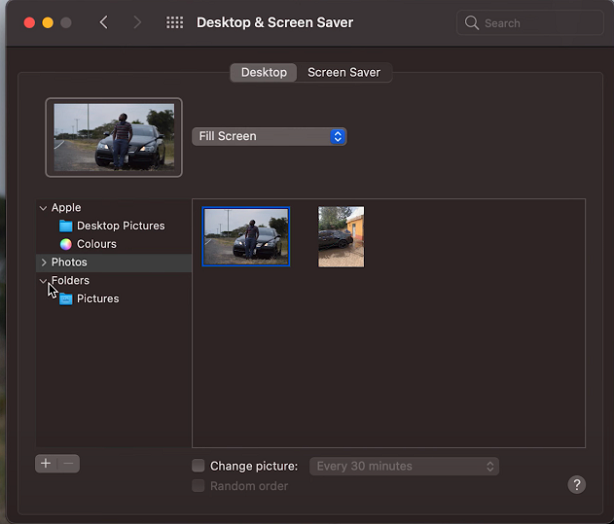This screenshot has width=614, height=524.
Task: Click the magnifying glass search icon
Action: [x=472, y=22]
